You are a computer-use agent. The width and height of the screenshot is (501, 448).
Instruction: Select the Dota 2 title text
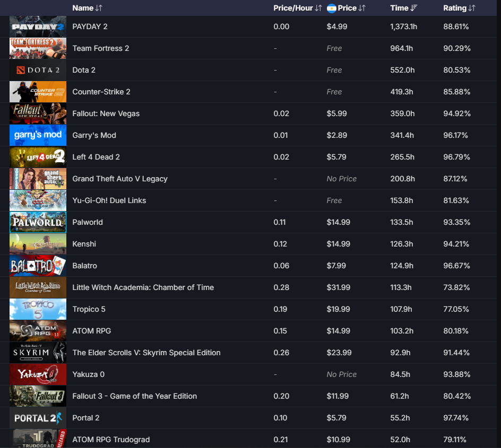point(84,70)
